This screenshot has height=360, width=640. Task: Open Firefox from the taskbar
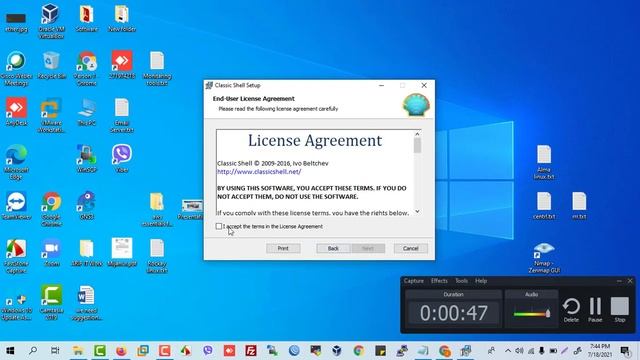(121, 350)
